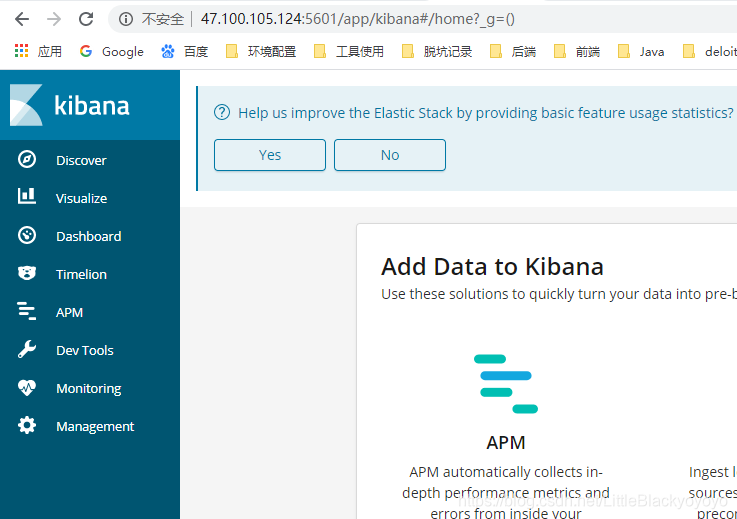Open the 工具使用 bookmarks folder

(x=349, y=51)
